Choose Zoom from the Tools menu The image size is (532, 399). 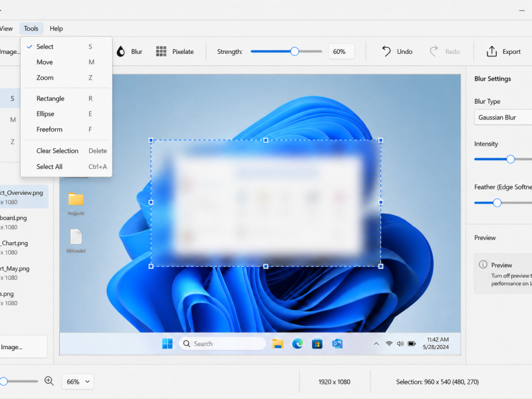(x=66, y=78)
